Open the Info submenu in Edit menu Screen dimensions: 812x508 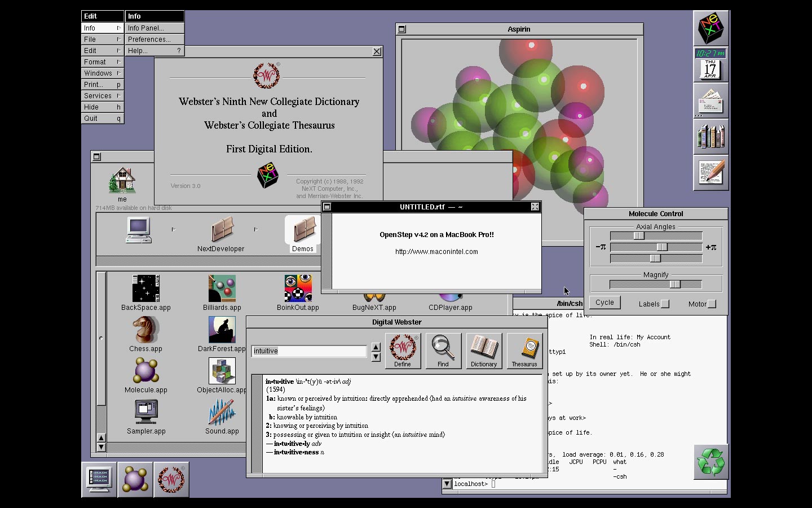tap(103, 28)
